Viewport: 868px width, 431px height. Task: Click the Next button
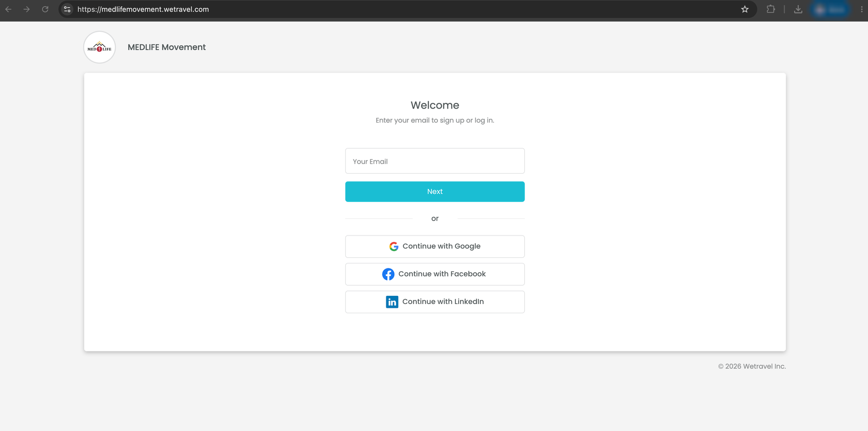pyautogui.click(x=435, y=192)
